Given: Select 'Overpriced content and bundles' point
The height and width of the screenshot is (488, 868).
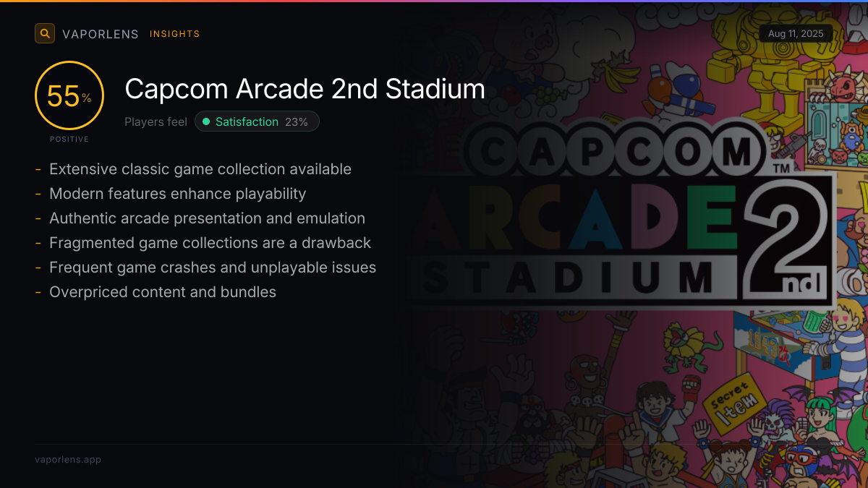Looking at the screenshot, I should pyautogui.click(x=163, y=292).
